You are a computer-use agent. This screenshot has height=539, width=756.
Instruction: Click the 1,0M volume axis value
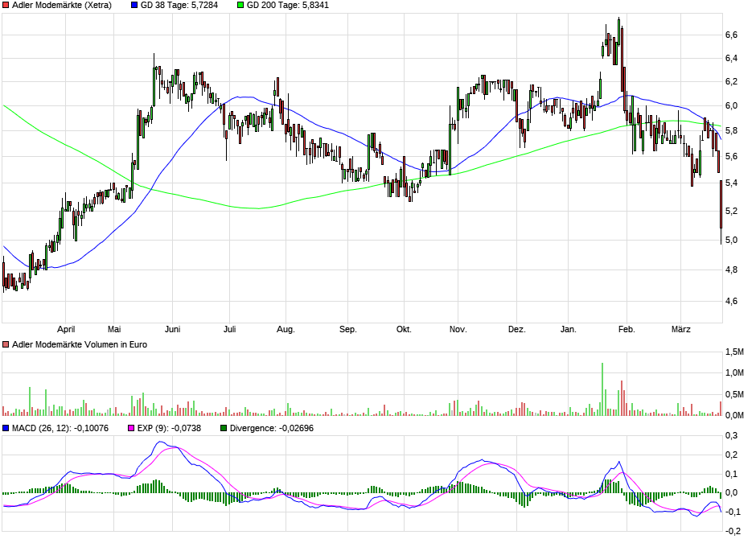pos(735,372)
